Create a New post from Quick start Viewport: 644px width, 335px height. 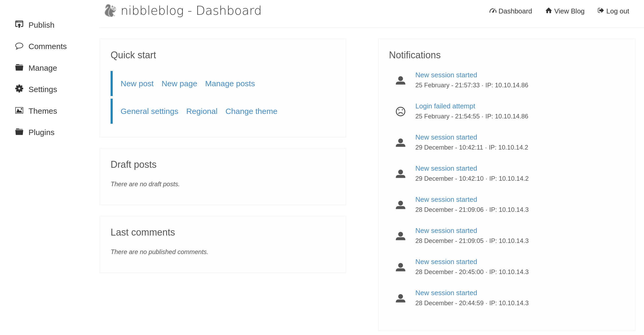pyautogui.click(x=137, y=83)
